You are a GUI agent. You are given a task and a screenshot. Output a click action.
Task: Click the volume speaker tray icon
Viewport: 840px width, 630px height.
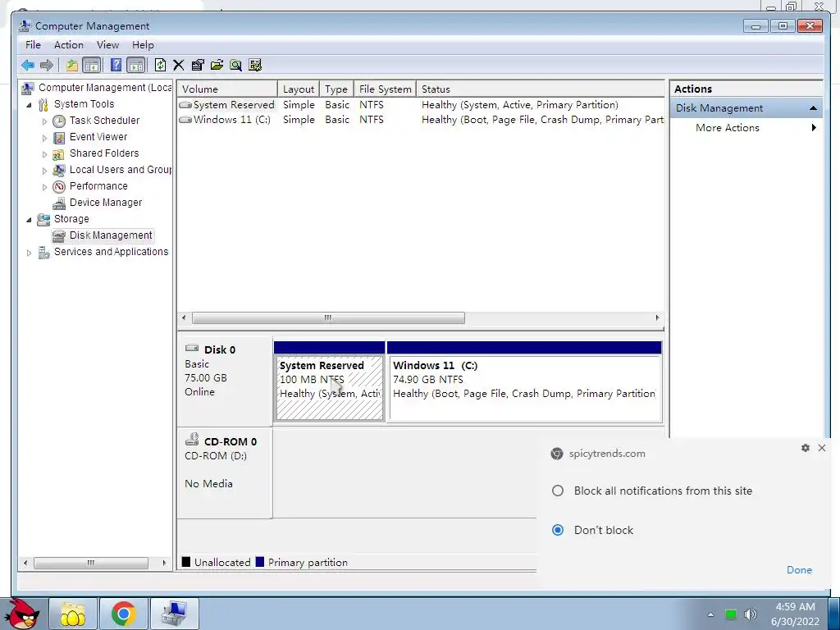(751, 614)
